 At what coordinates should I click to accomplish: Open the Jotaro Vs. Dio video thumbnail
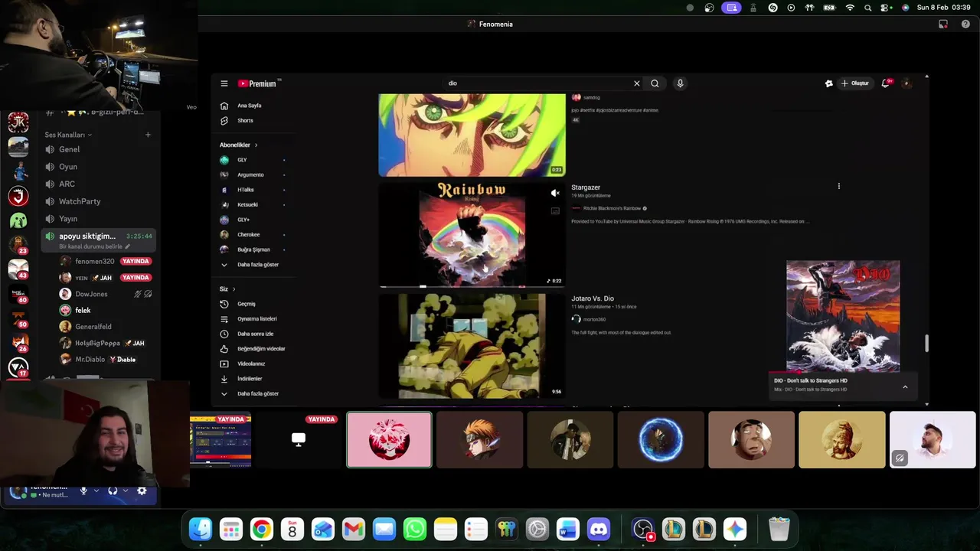[x=472, y=346]
